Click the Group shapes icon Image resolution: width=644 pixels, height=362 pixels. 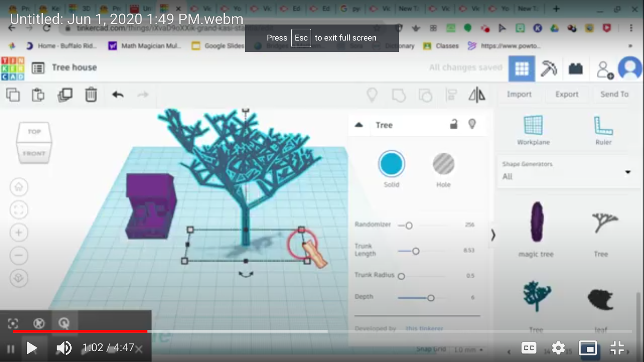(399, 95)
